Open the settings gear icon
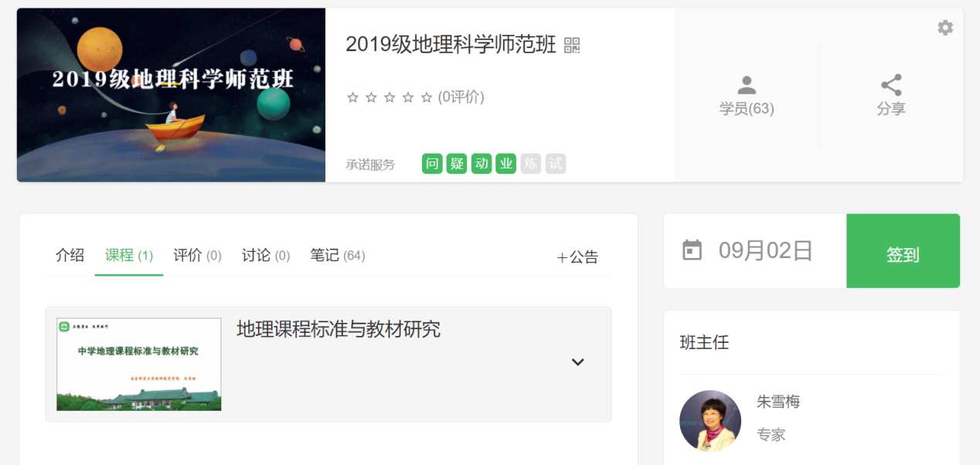The image size is (980, 465). click(945, 28)
